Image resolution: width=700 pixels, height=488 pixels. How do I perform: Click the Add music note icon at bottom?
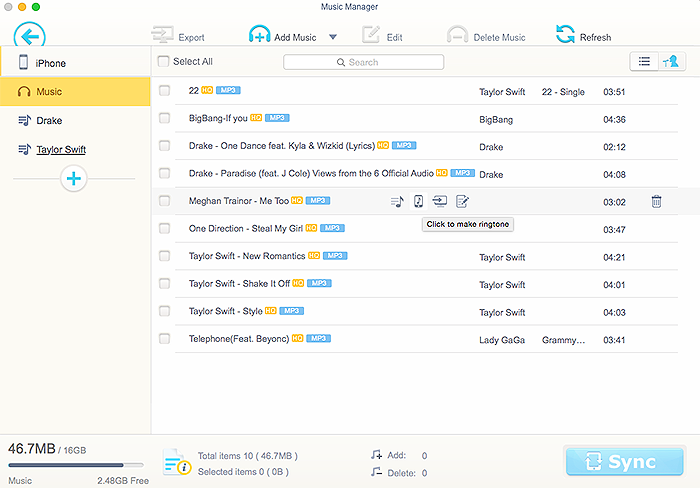tap(376, 455)
